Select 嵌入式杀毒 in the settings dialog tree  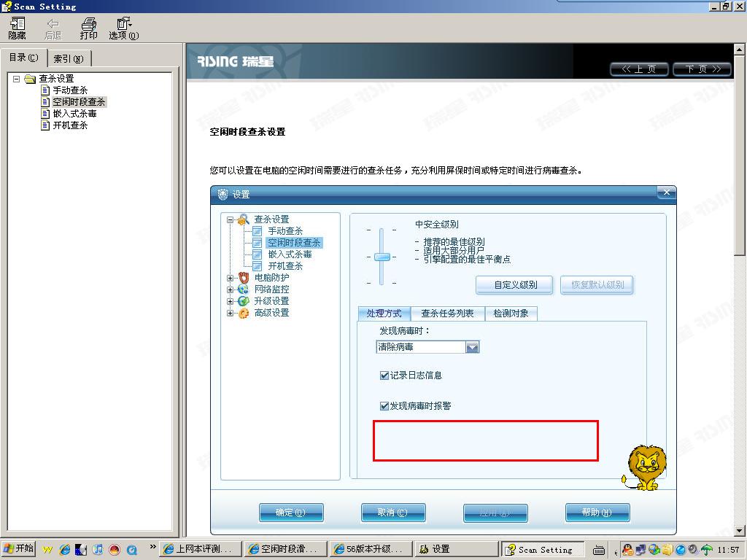tap(290, 254)
